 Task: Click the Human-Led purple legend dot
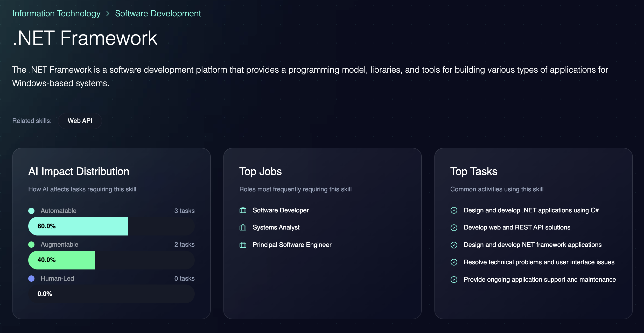click(31, 279)
